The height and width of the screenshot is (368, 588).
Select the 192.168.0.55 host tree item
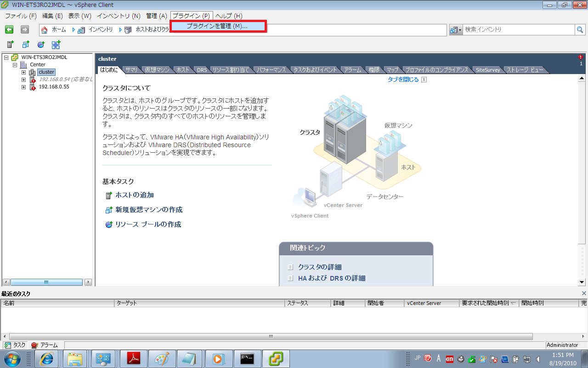(x=54, y=87)
